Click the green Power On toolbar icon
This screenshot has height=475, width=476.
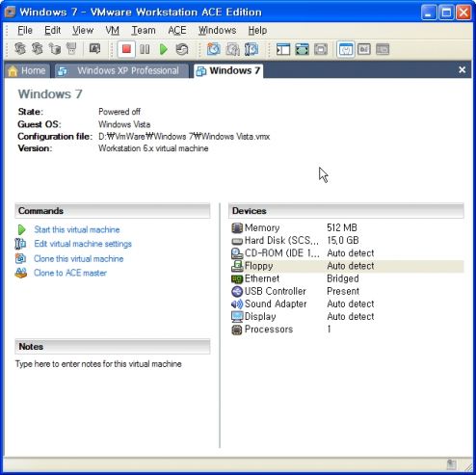pyautogui.click(x=164, y=49)
